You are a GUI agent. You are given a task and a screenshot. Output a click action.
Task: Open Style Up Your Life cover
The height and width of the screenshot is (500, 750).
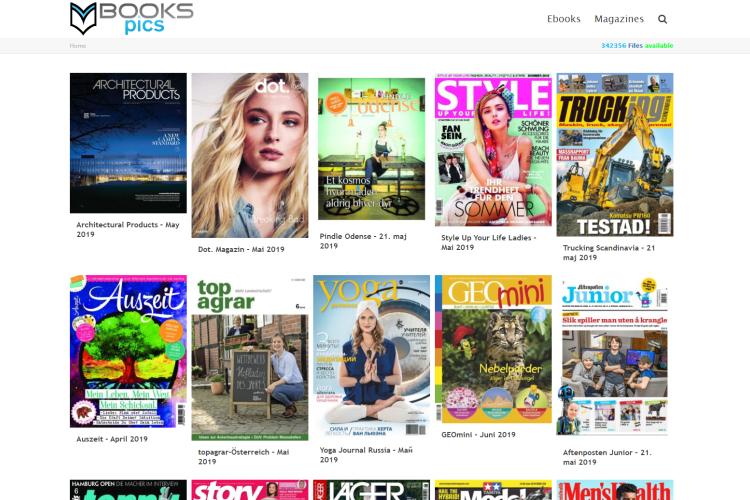coord(493,149)
